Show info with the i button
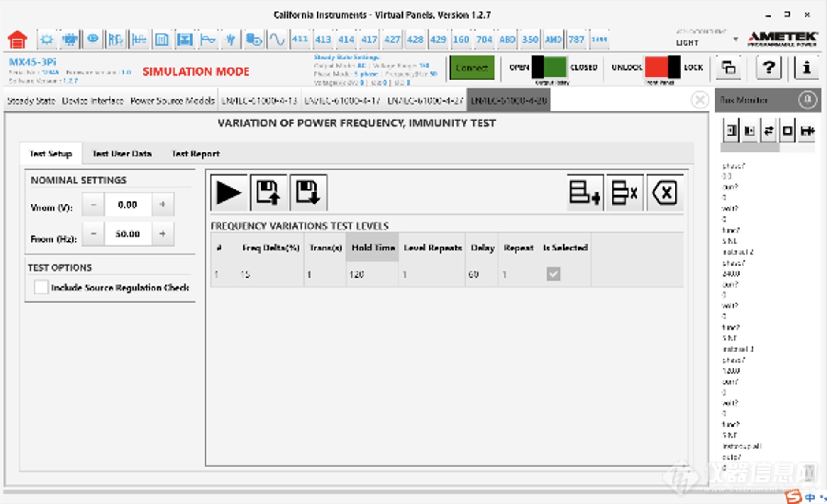The image size is (827, 504). [x=806, y=68]
